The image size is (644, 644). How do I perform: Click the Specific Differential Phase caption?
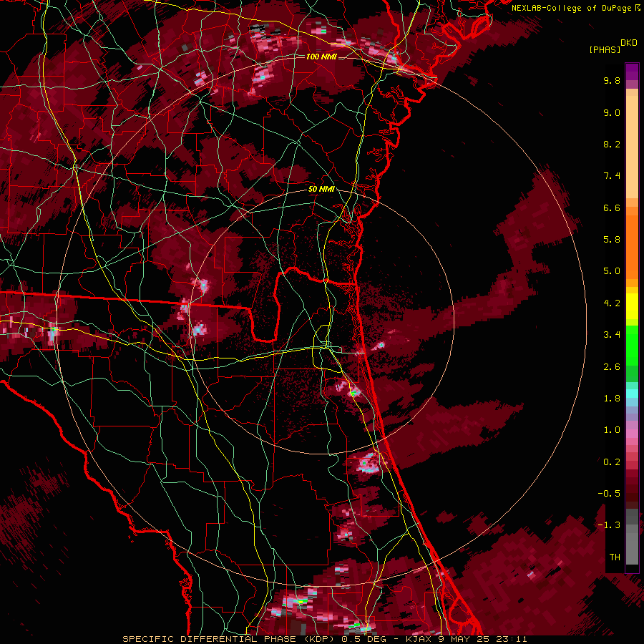[324, 639]
